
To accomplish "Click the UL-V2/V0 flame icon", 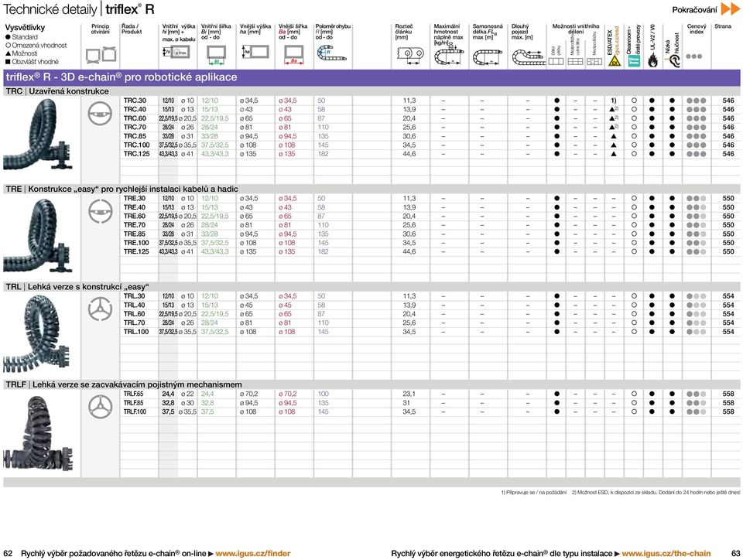I will tap(652, 60).
